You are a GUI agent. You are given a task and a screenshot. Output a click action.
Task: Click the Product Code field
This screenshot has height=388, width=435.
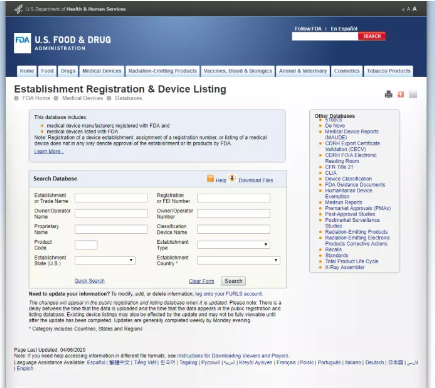[x=86, y=245]
